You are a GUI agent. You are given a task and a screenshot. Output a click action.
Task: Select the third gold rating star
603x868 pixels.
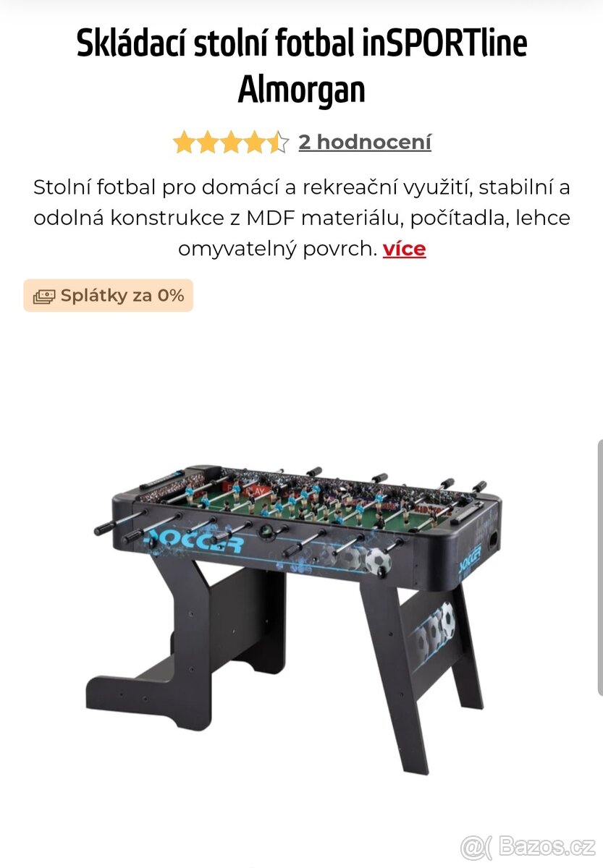[x=231, y=142]
